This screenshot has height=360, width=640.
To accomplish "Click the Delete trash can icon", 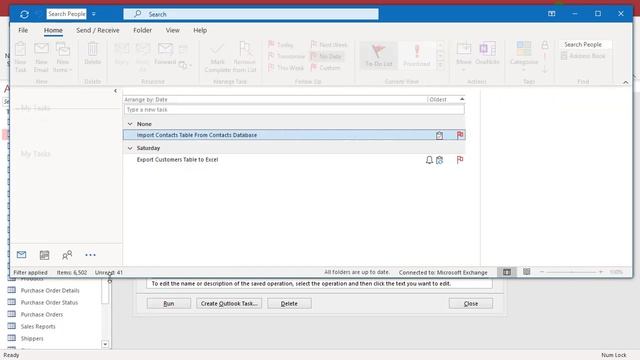I will 93,53.
